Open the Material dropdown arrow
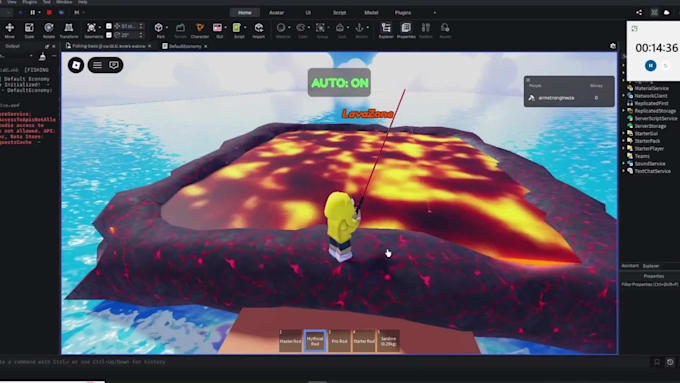 click(289, 28)
